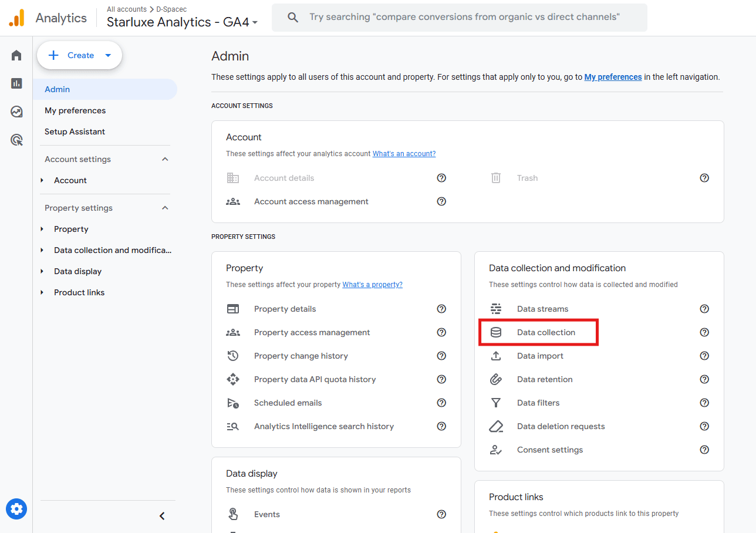Open the Data filters setting
This screenshot has width=756, height=533.
538,403
